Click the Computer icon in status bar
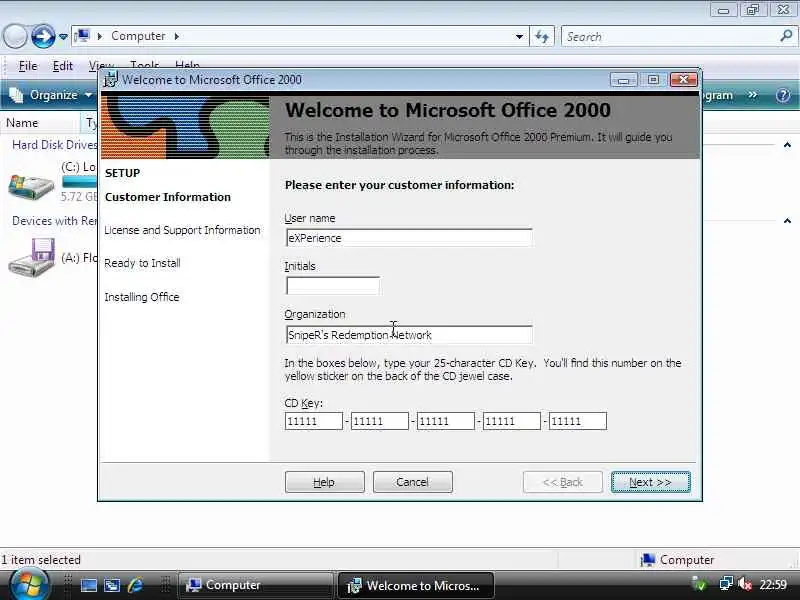 tap(648, 560)
